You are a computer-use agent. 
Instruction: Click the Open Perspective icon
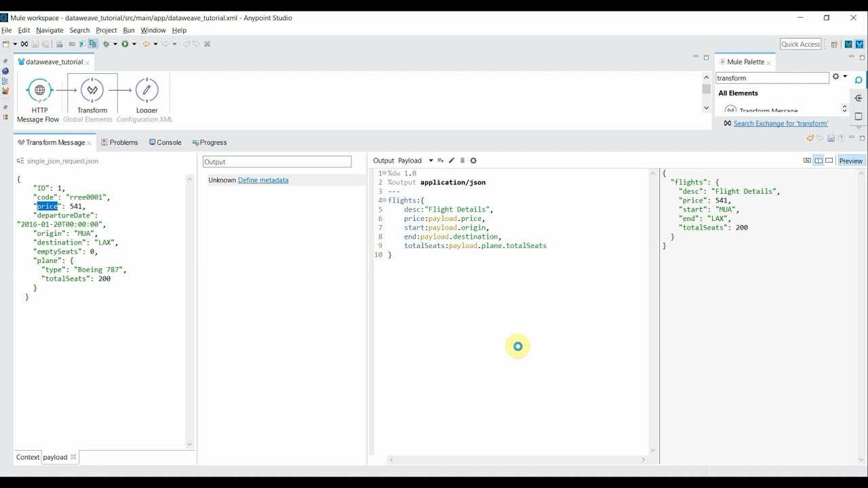coord(835,44)
